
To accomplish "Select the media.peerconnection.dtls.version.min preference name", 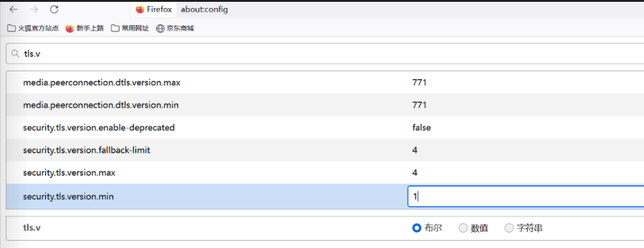I will tap(101, 105).
